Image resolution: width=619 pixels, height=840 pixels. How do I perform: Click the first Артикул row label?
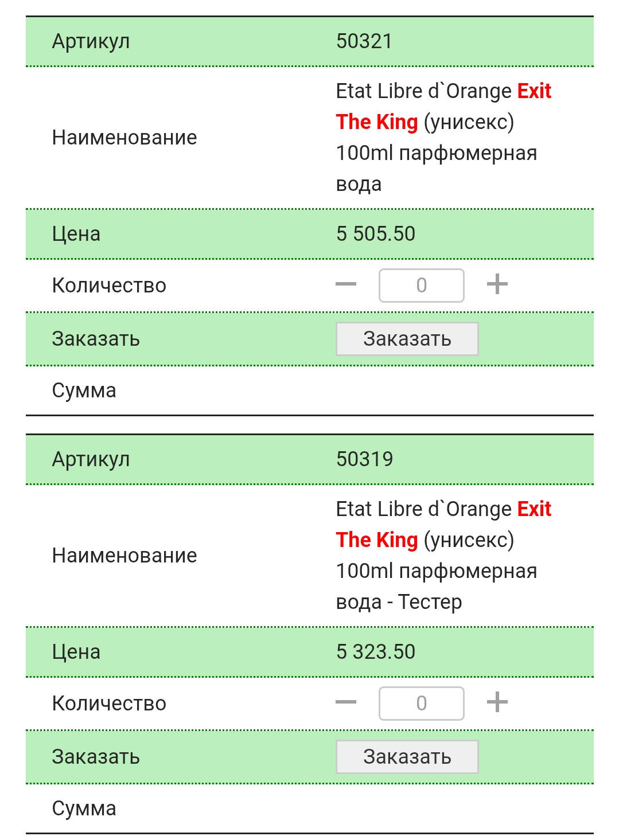pyautogui.click(x=91, y=42)
